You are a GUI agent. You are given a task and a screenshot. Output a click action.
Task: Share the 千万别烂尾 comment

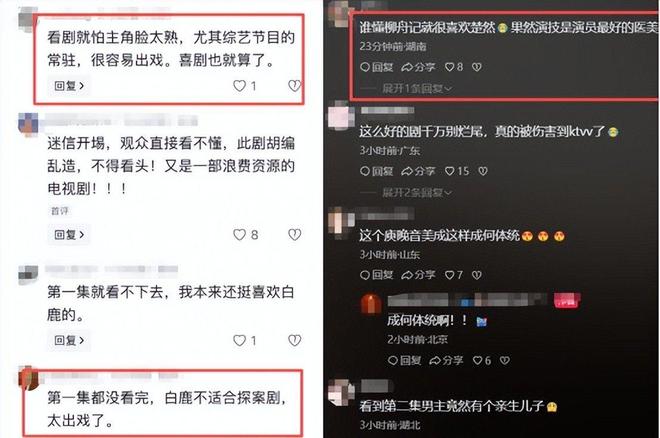[418, 171]
